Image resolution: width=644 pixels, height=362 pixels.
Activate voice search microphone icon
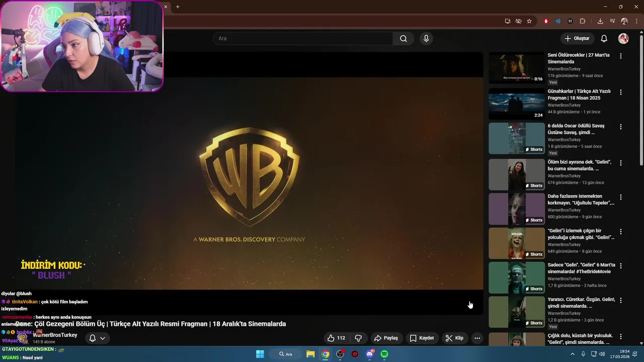(426, 39)
